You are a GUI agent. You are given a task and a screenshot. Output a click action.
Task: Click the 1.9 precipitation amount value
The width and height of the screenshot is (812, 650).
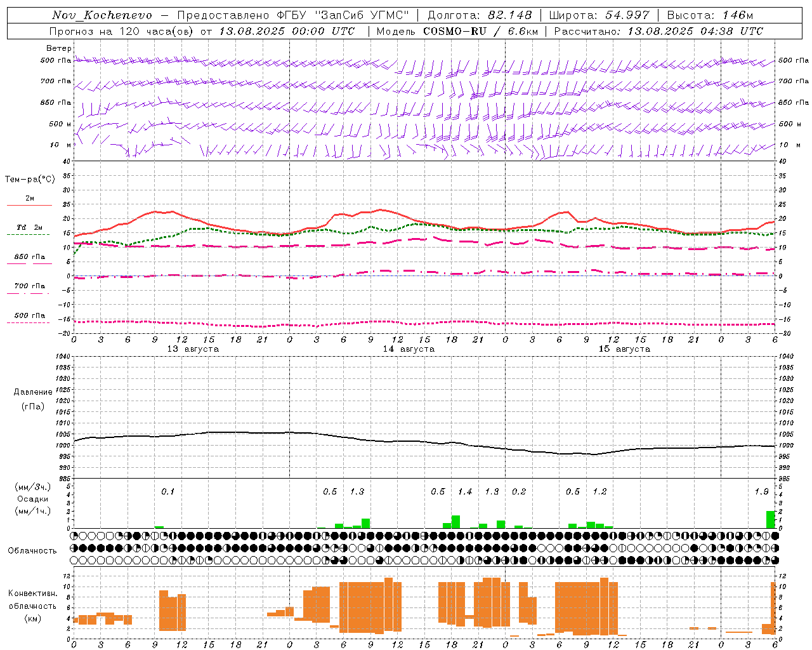(761, 491)
